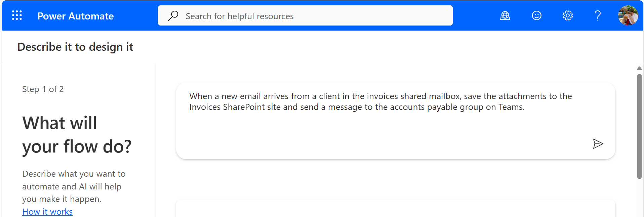This screenshot has width=644, height=217.
Task: Open the account profile picture menu
Action: tap(628, 15)
